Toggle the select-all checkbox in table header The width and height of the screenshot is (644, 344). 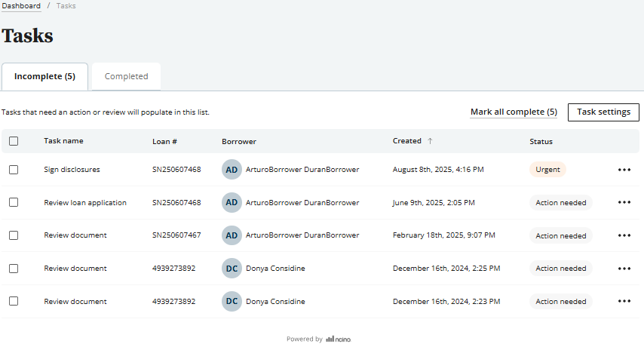14,141
